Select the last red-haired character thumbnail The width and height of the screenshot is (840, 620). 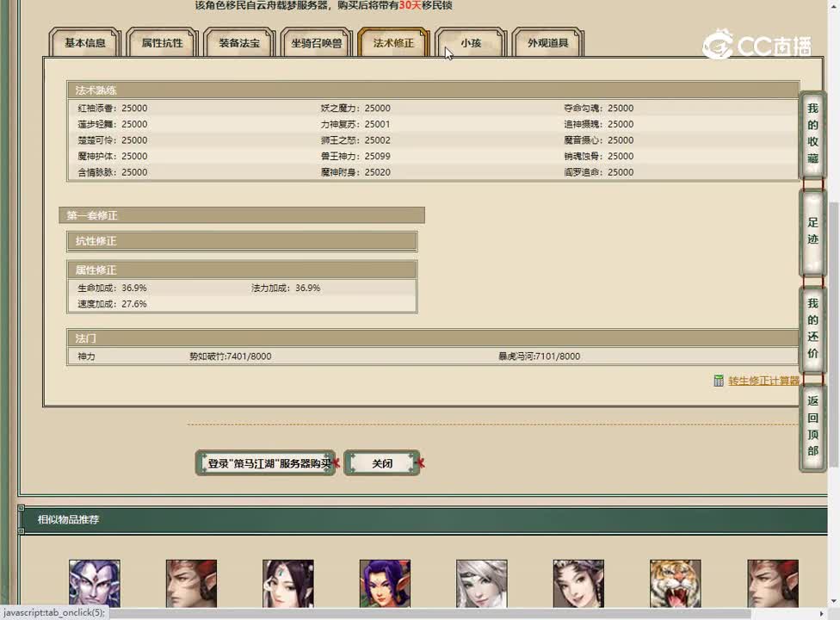coord(773,583)
